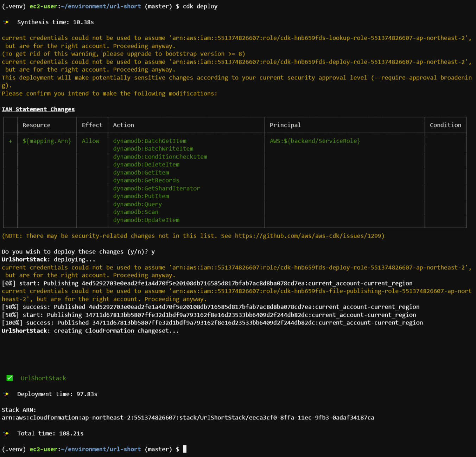Image resolution: width=476 pixels, height=457 pixels.
Task: Click the terminal cursor at the final prompt
Action: point(185,449)
